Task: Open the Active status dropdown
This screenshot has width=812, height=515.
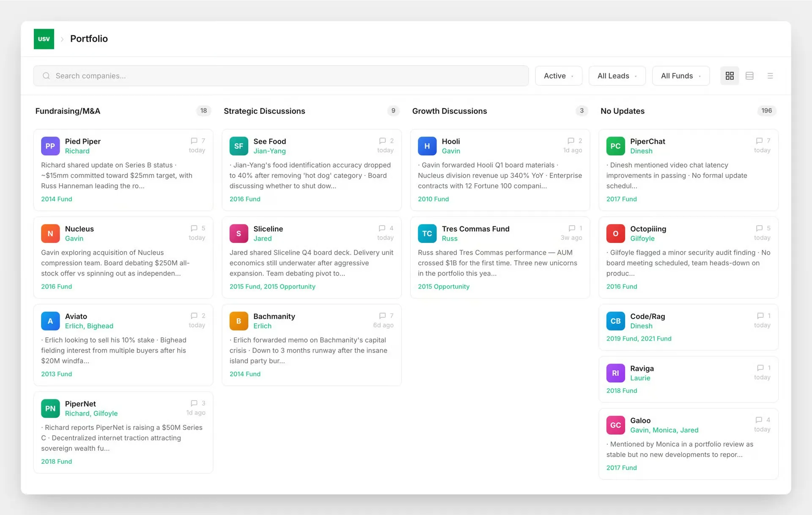Action: [x=558, y=76]
